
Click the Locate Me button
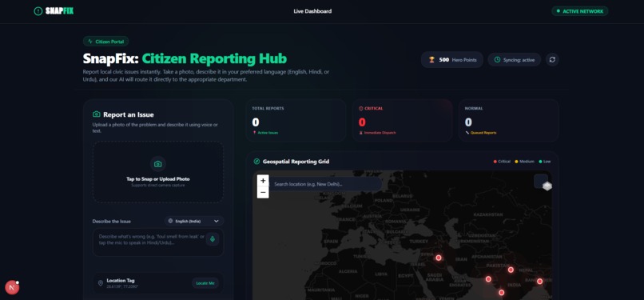coord(205,283)
